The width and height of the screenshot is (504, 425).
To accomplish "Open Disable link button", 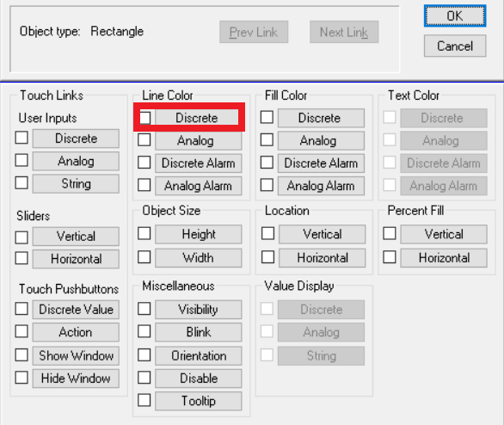I will pos(199,378).
